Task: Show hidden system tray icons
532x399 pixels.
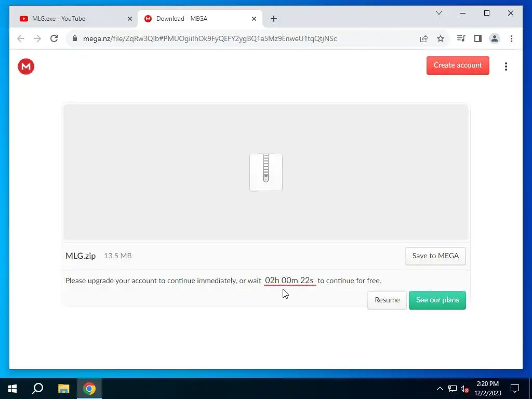Action: point(440,389)
